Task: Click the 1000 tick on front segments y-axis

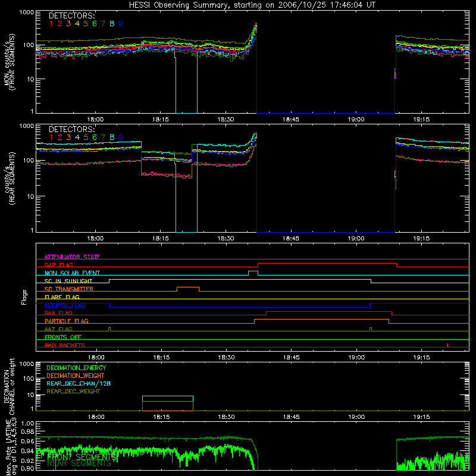Action: (26, 12)
